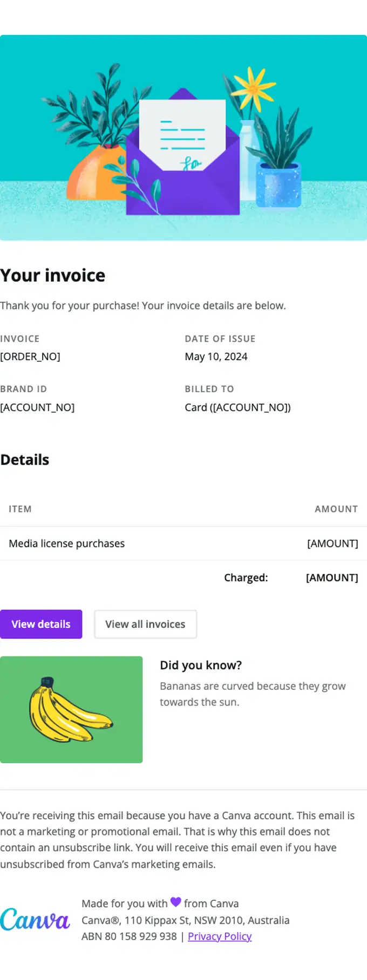Click the View details button
The width and height of the screenshot is (367, 980).
pos(41,624)
